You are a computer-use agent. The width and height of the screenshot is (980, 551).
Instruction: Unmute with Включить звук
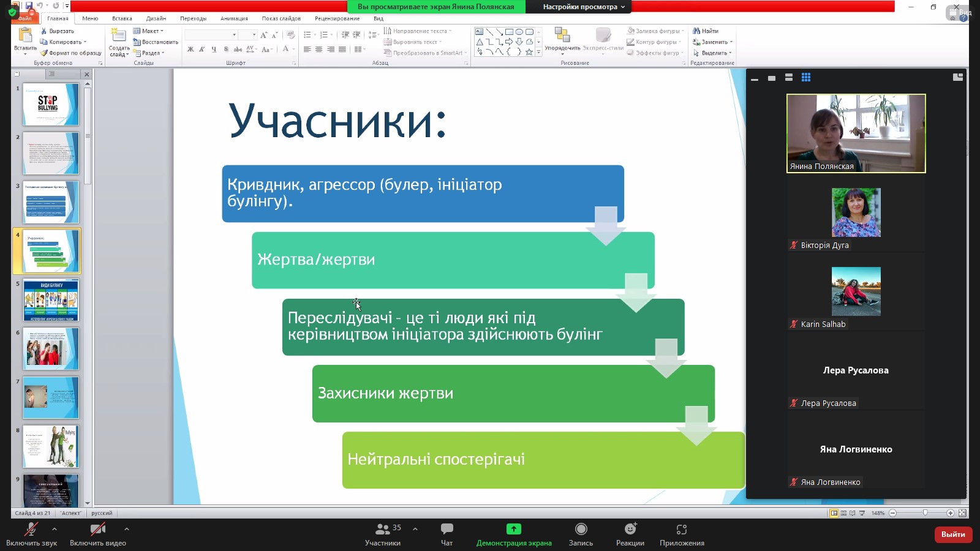tap(31, 534)
